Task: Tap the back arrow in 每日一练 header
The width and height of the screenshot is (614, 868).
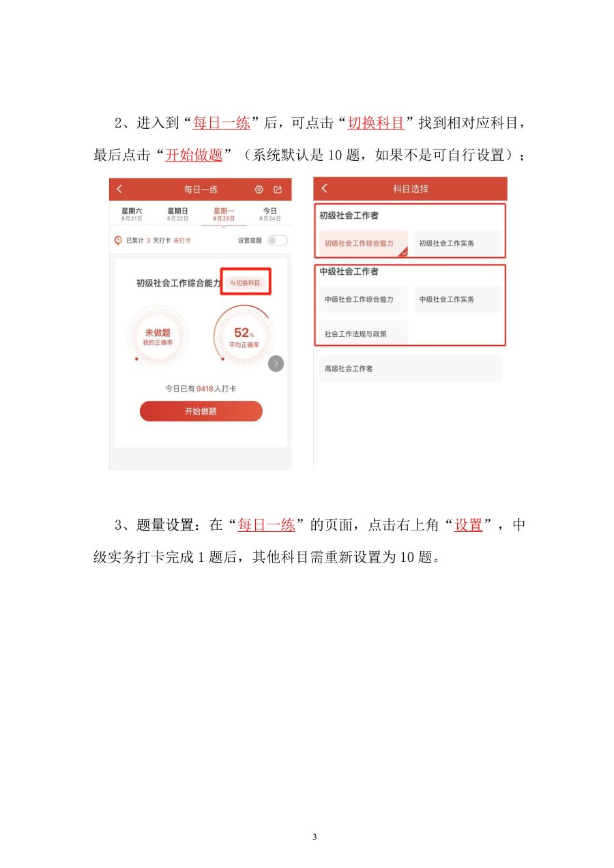Action: 120,189
